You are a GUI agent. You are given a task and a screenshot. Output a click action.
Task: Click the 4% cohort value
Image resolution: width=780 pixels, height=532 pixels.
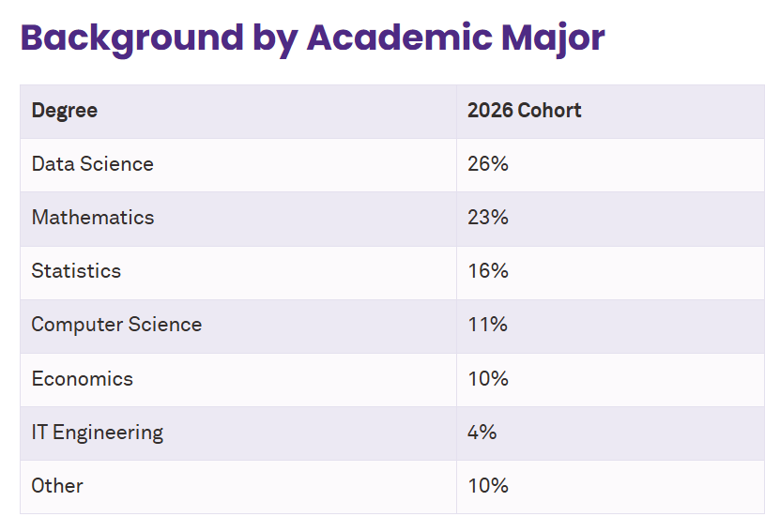click(482, 433)
